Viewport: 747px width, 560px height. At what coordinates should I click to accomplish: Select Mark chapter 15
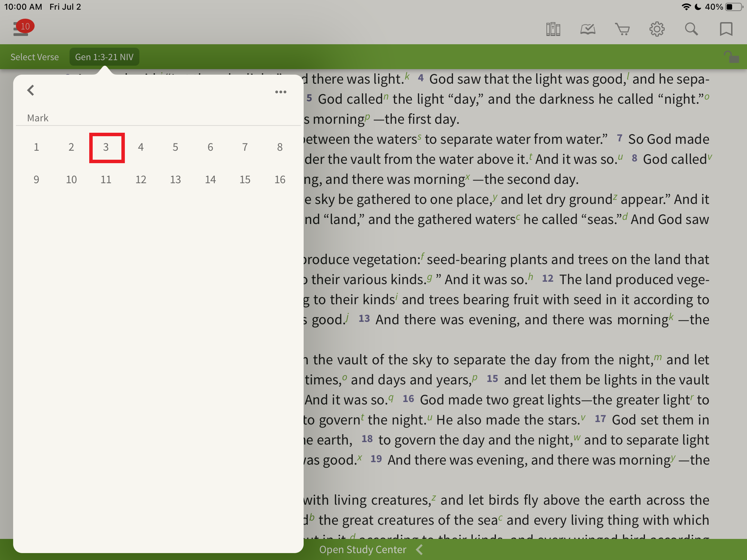tap(245, 180)
